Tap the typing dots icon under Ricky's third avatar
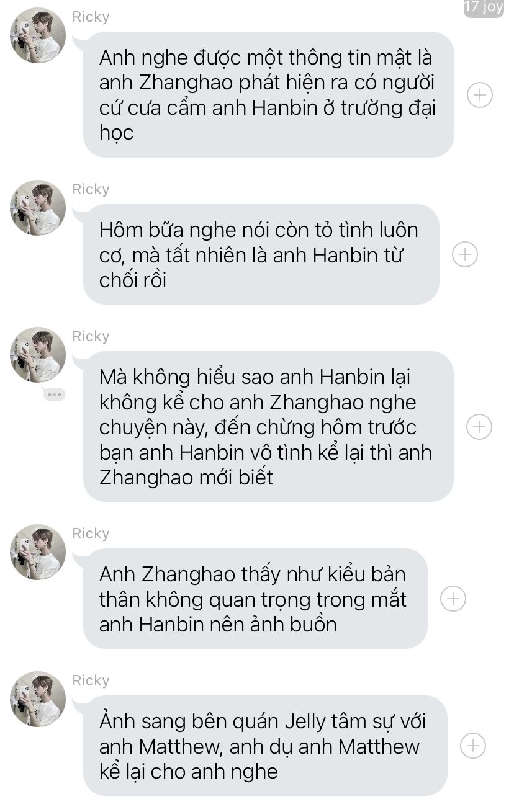The width and height of the screenshot is (514, 812). click(x=54, y=394)
